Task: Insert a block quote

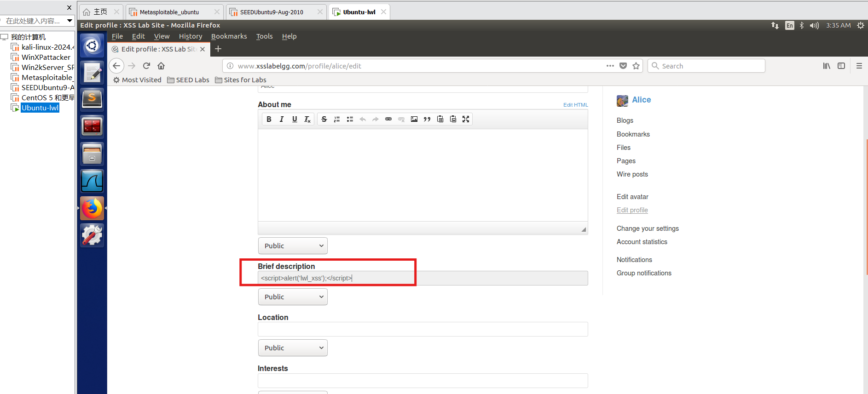Action: tap(427, 119)
